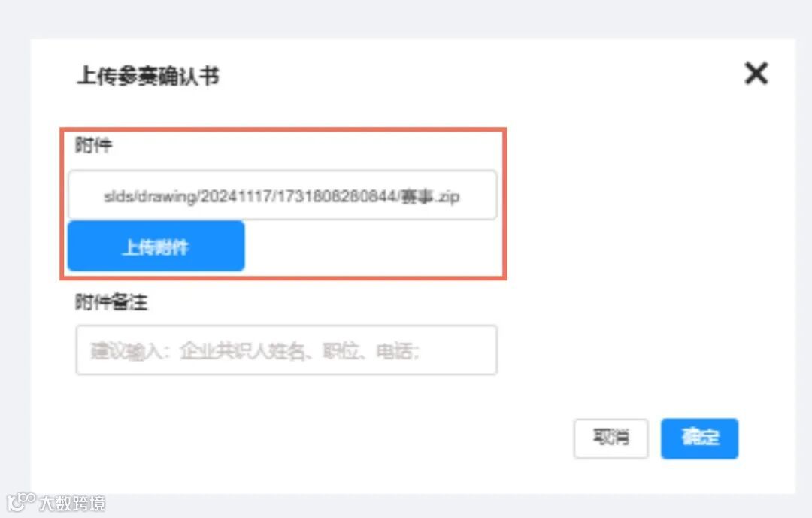Click the blue 上传附件 upload button
Viewport: 812px width, 518px height.
point(156,246)
